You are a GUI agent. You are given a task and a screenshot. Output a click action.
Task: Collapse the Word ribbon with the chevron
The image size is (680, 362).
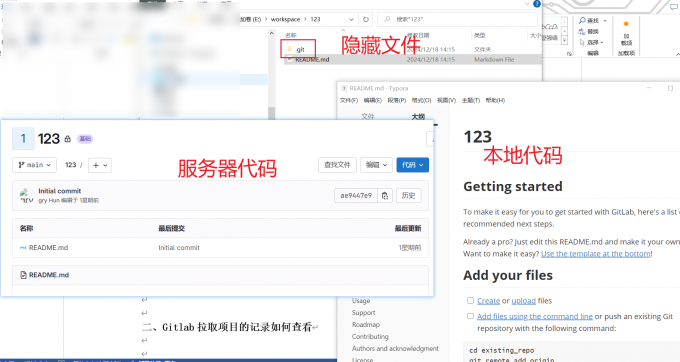tap(677, 54)
